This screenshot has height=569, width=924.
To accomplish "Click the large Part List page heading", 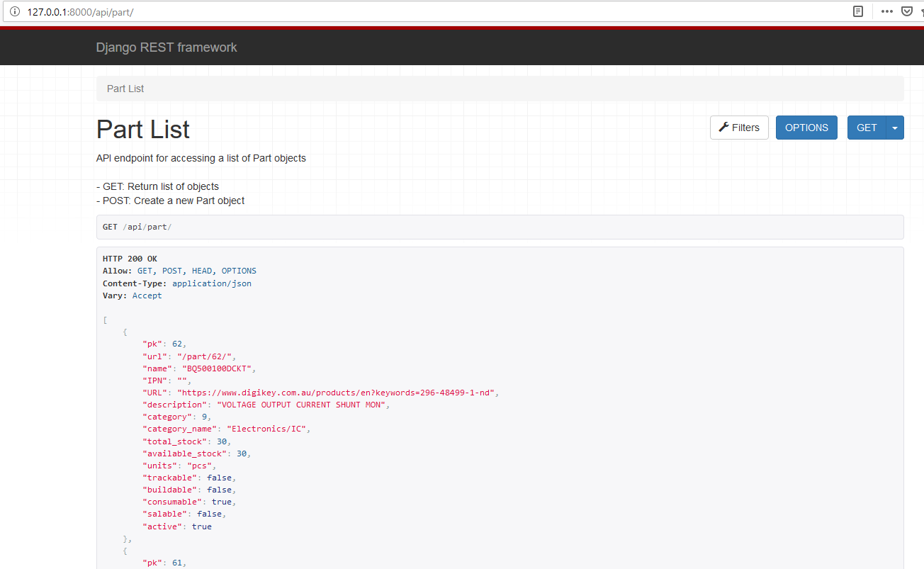I will 143,130.
